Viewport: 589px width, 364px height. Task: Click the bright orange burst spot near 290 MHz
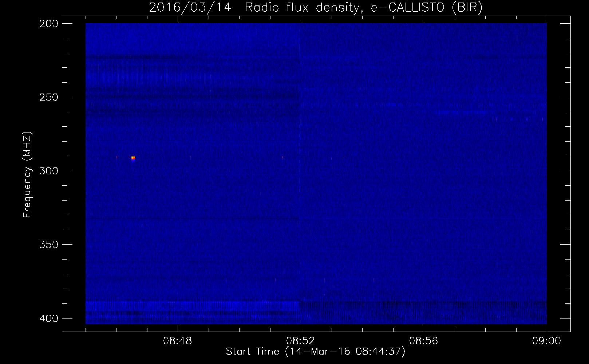pos(133,158)
